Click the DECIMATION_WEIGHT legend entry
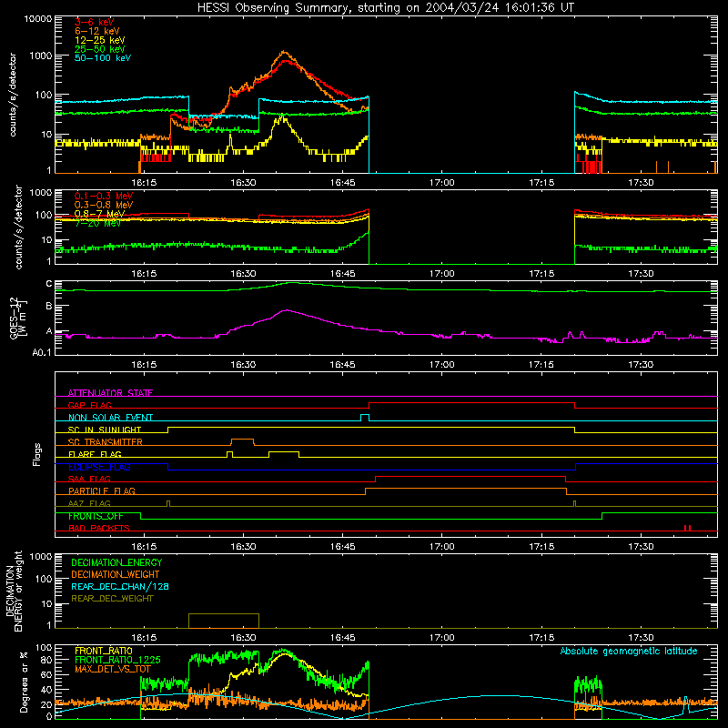The width and height of the screenshot is (728, 728). pos(116,574)
